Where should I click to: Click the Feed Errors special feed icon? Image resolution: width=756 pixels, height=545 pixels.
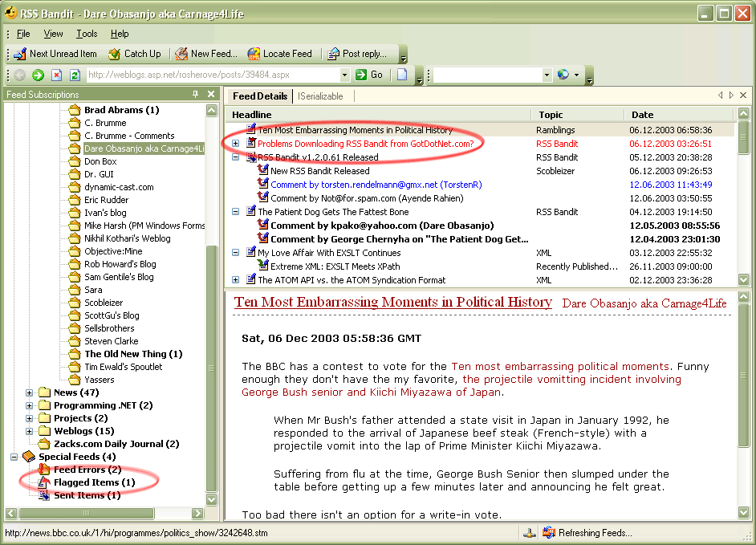44,470
